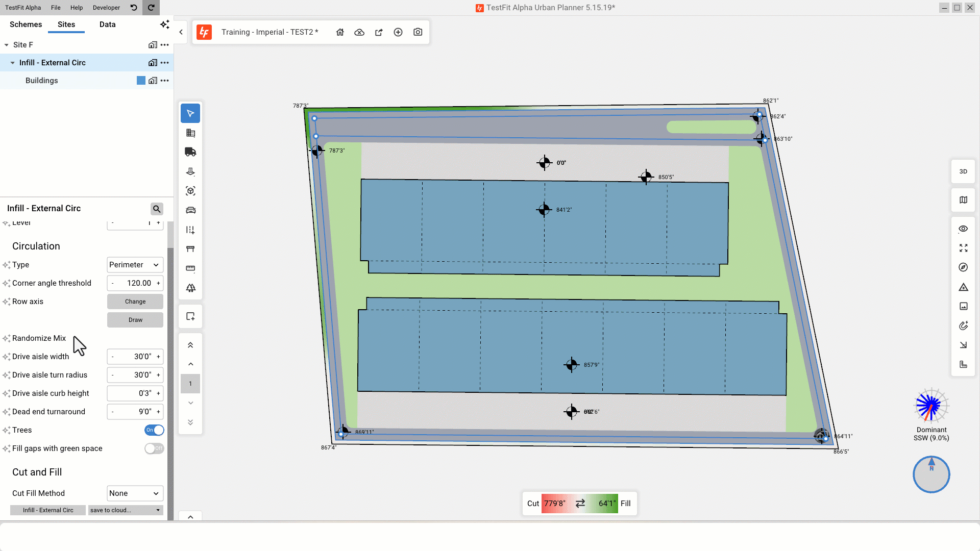The image size is (980, 551).
Task: Click the Buildings blue color swatch
Action: coord(141,81)
